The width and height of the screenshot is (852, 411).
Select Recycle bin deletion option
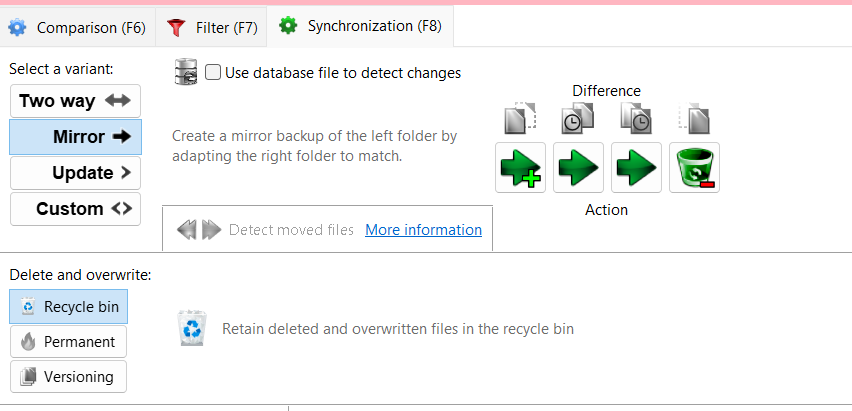click(69, 307)
